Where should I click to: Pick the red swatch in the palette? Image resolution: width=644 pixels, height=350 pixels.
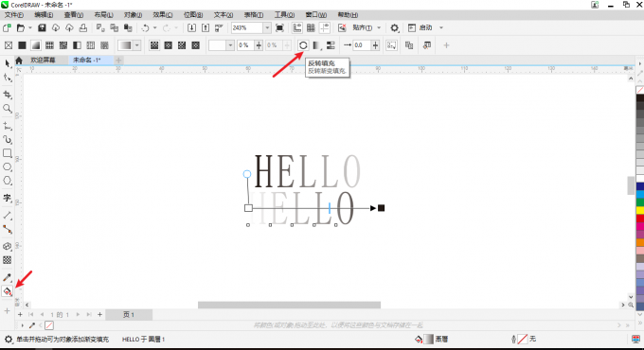coord(640,219)
